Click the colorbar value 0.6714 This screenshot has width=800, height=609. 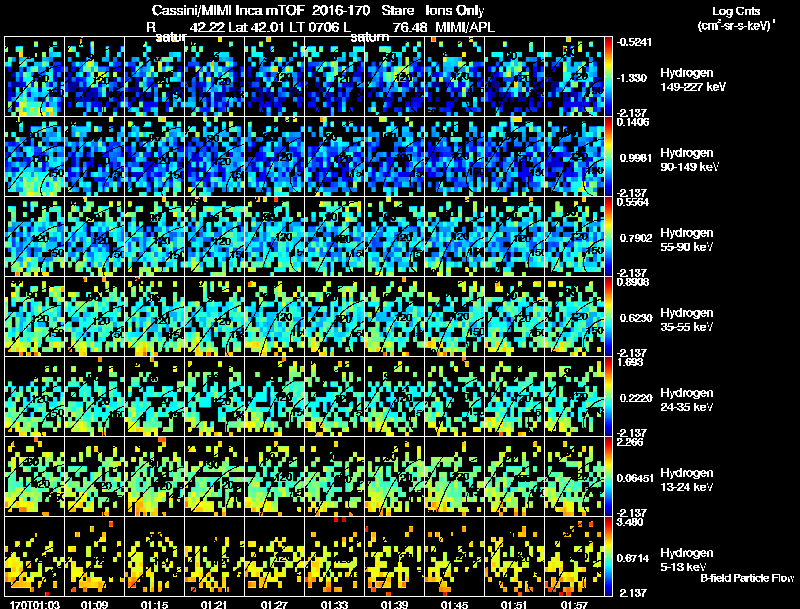(635, 558)
